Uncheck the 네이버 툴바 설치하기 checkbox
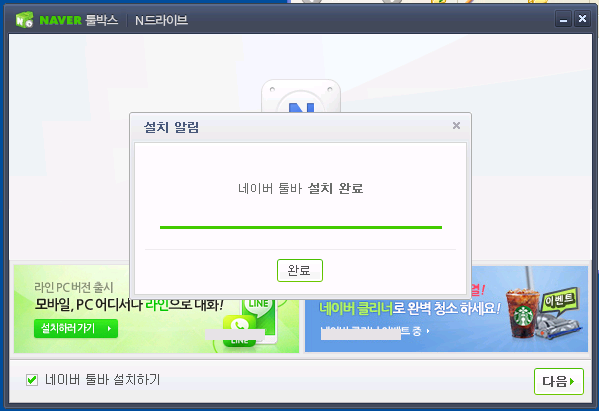This screenshot has width=599, height=411. 32,380
